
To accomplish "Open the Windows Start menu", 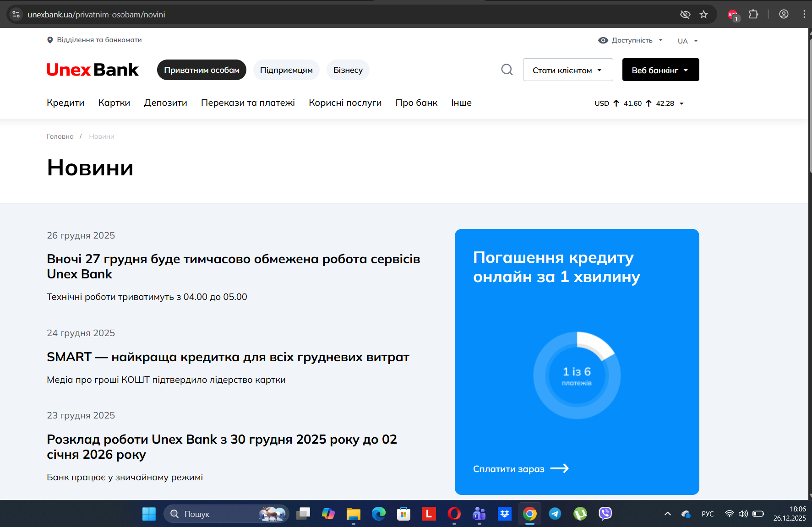I will [149, 514].
